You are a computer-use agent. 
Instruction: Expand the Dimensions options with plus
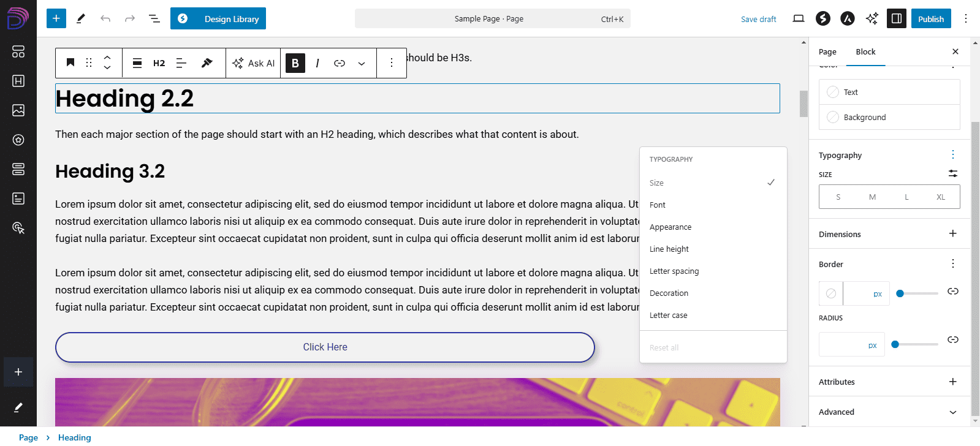[x=952, y=233]
